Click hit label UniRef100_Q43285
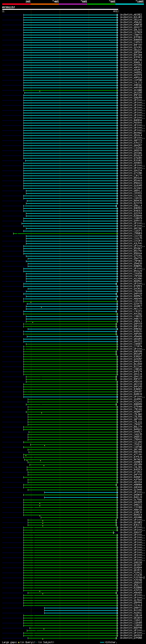This screenshot has height=644, width=146. 131,93
